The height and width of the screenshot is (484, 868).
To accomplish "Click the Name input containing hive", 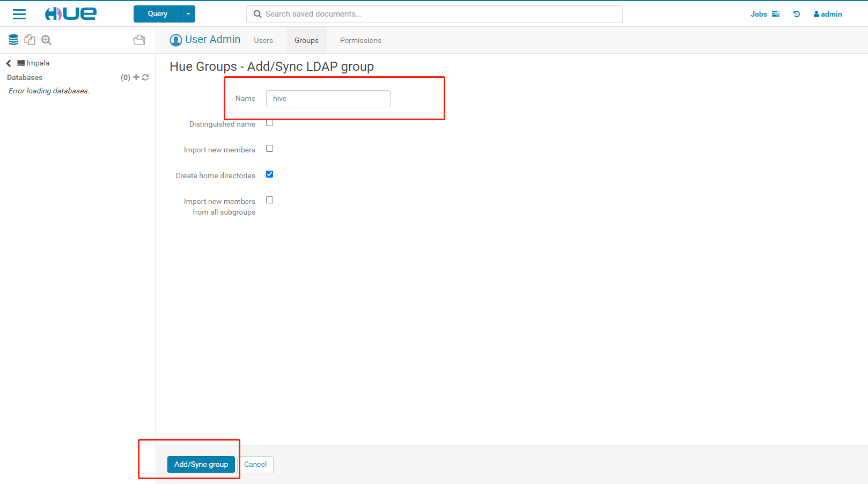I will [x=328, y=99].
